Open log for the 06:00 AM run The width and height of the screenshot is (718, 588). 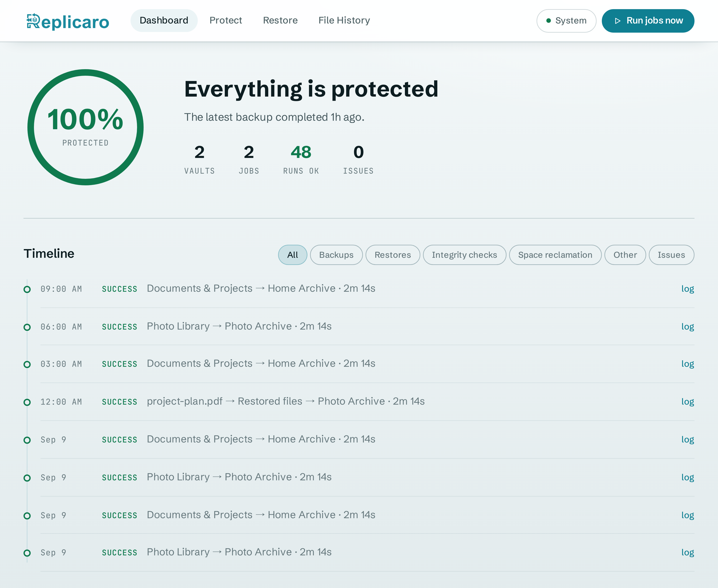pyautogui.click(x=688, y=327)
